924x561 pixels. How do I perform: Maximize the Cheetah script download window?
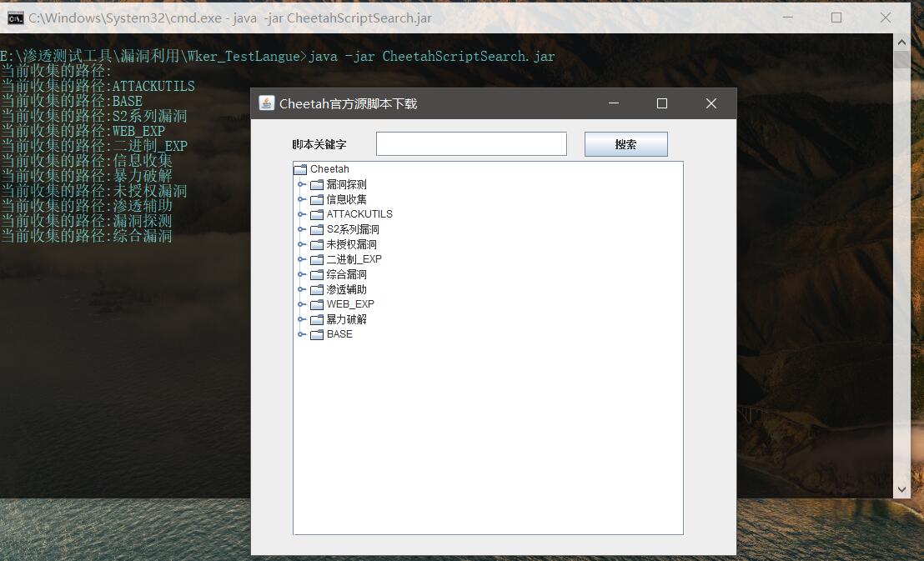pos(662,103)
